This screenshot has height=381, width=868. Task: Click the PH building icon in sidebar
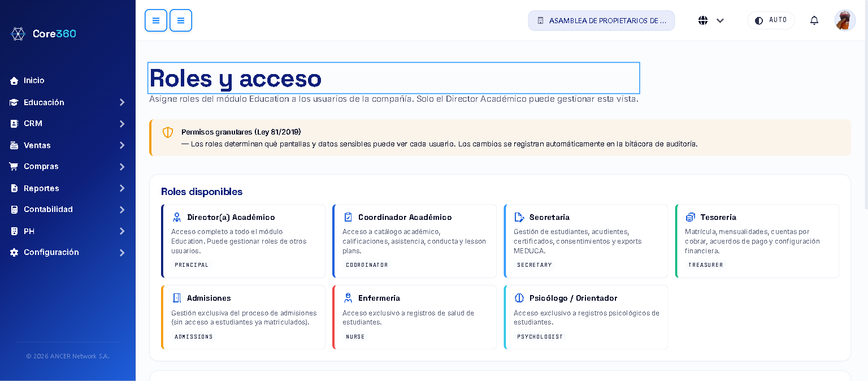(14, 231)
